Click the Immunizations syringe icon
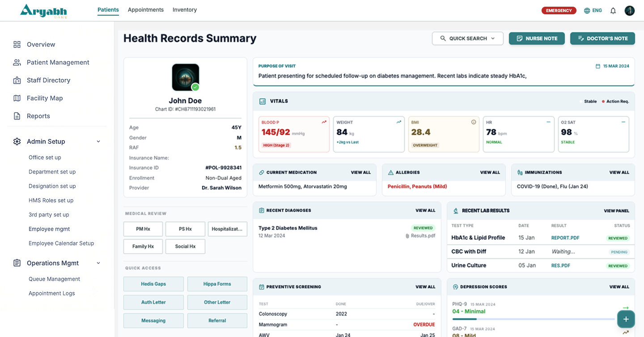Image resolution: width=644 pixels, height=337 pixels. tap(520, 173)
